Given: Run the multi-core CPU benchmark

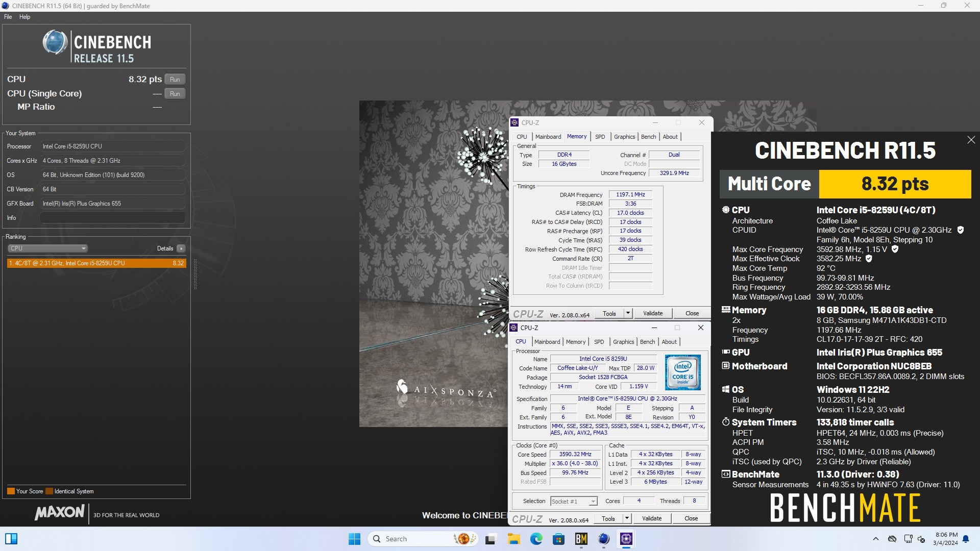Looking at the screenshot, I should click(175, 80).
